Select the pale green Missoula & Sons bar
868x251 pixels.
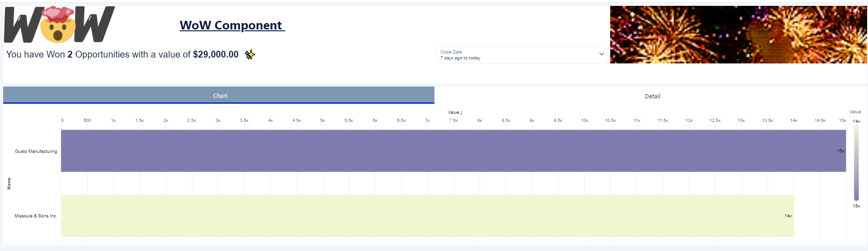click(426, 216)
